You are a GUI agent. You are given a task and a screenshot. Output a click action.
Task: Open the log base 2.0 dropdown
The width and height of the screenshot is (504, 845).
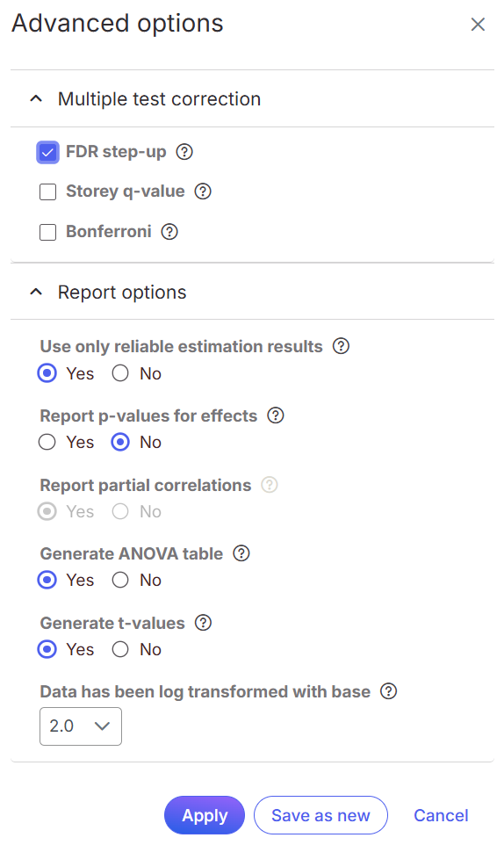[x=81, y=726]
